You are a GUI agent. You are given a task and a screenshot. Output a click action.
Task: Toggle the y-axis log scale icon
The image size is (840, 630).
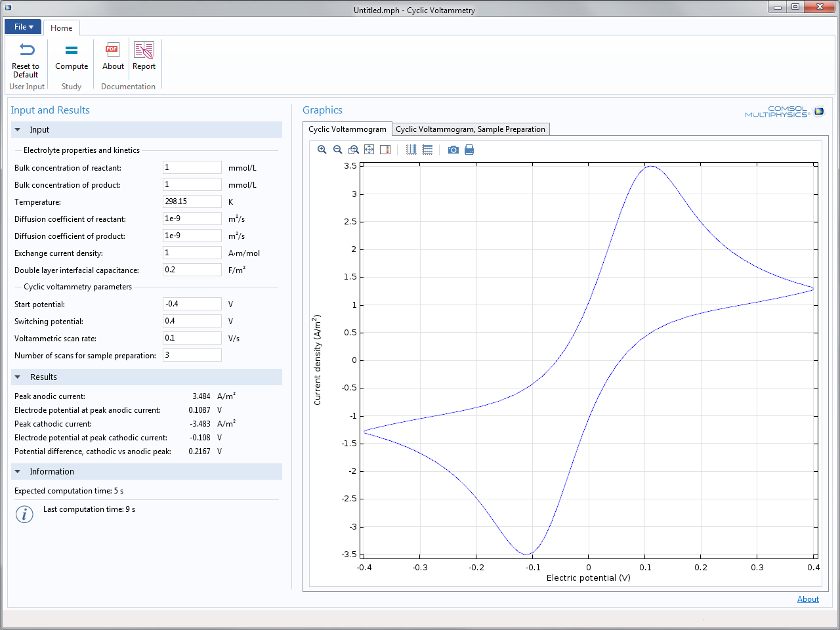coord(427,150)
